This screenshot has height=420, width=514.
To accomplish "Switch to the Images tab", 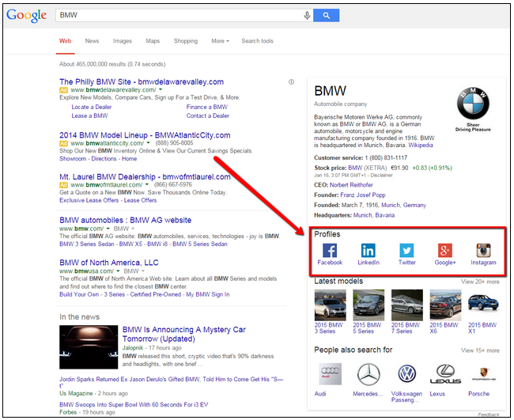I will 123,41.
